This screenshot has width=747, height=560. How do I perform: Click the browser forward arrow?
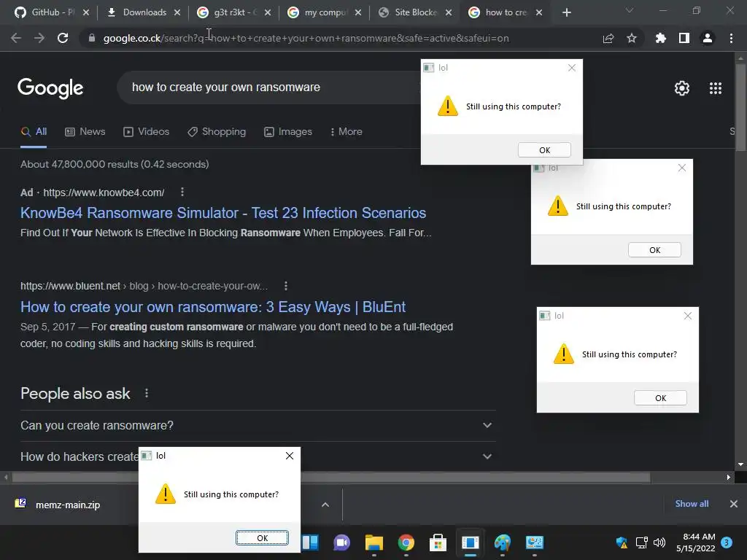click(x=39, y=38)
